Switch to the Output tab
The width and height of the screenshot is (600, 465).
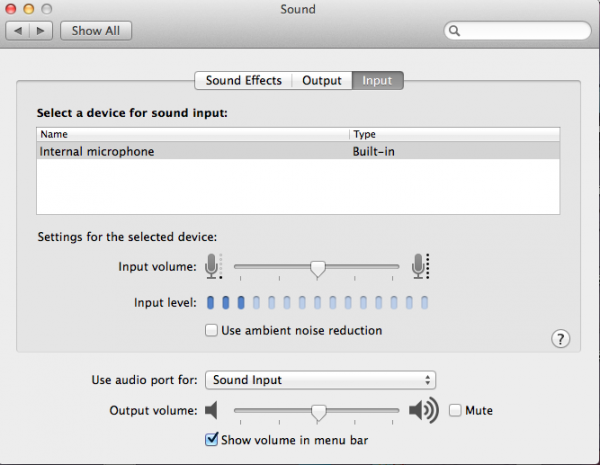[x=322, y=80]
